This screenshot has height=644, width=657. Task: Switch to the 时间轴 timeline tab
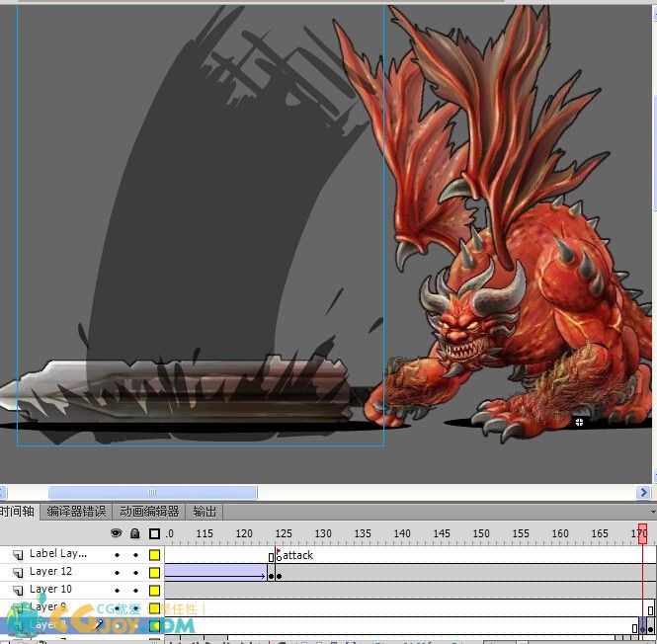18,512
